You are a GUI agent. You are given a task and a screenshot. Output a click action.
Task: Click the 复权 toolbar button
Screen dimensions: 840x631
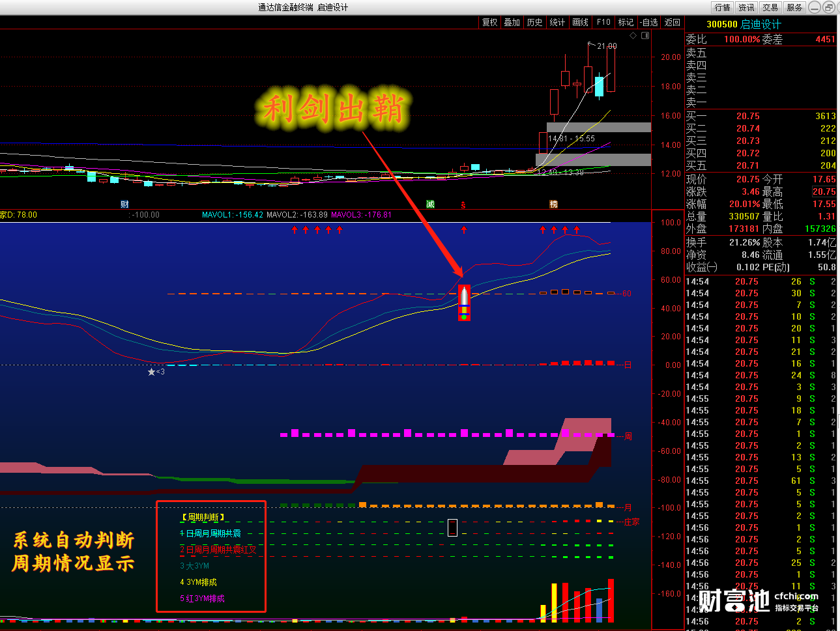[x=490, y=22]
